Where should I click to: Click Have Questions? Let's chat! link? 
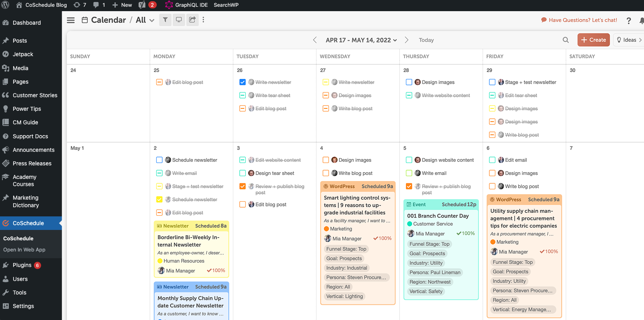[579, 20]
